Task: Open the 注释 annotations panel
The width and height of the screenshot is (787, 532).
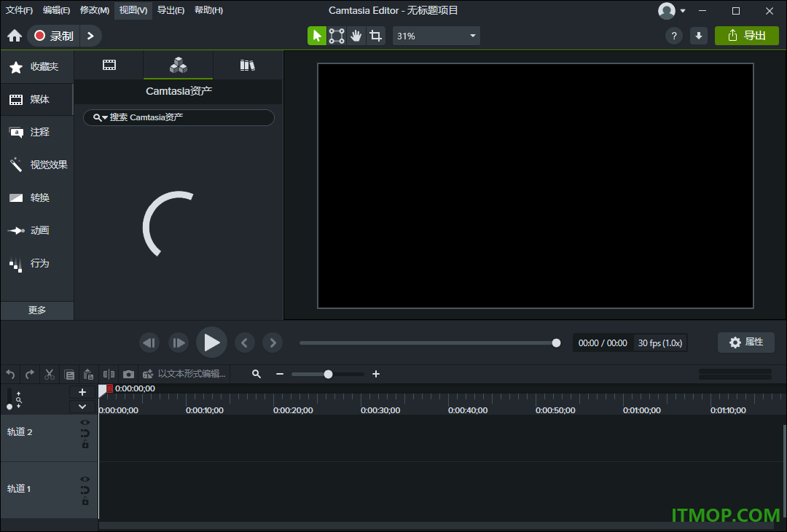Action: [x=37, y=132]
